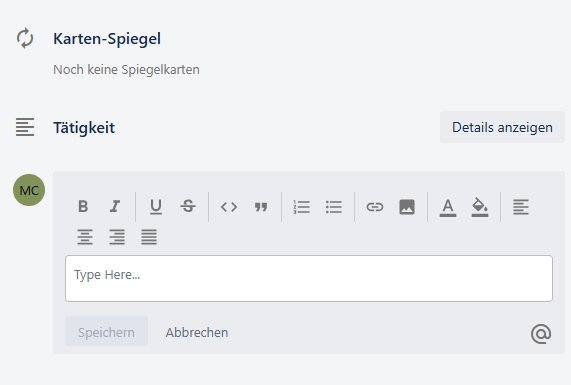Insert a blockquote

pyautogui.click(x=261, y=207)
